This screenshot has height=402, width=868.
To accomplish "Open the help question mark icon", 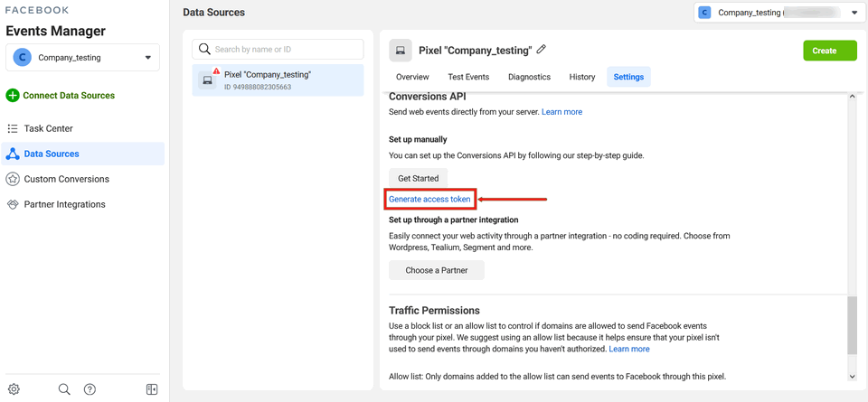I will [x=90, y=388].
